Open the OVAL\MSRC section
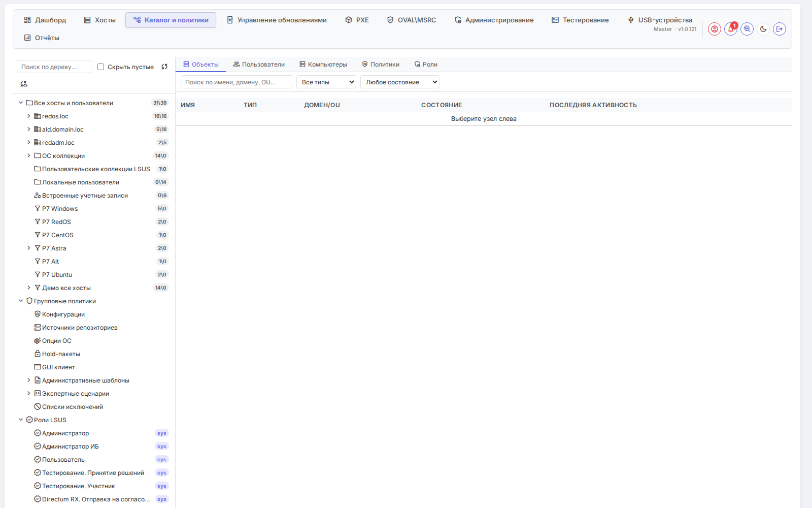This screenshot has height=508, width=812. tap(412, 20)
